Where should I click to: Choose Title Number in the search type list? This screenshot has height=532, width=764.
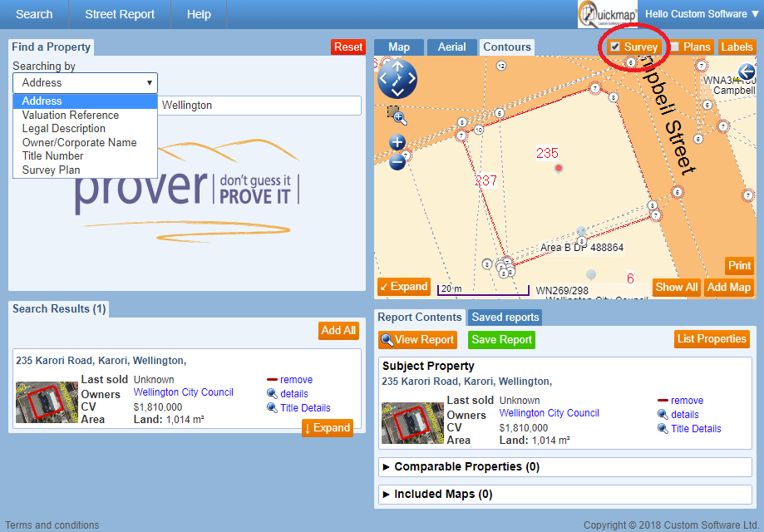(x=86, y=156)
